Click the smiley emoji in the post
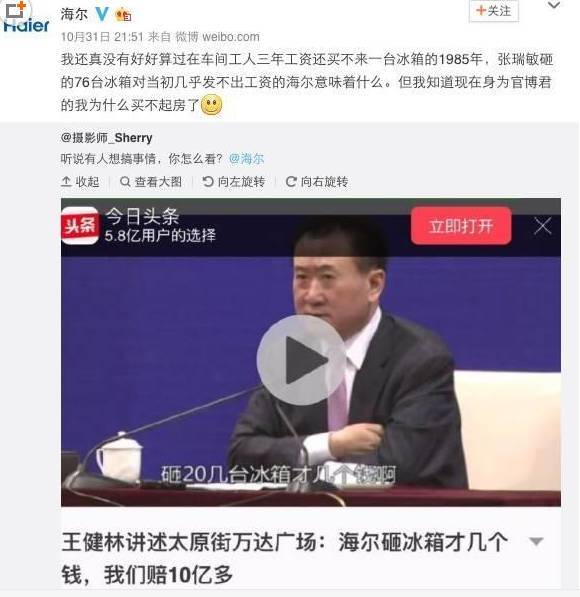The width and height of the screenshot is (580, 597). (x=211, y=105)
